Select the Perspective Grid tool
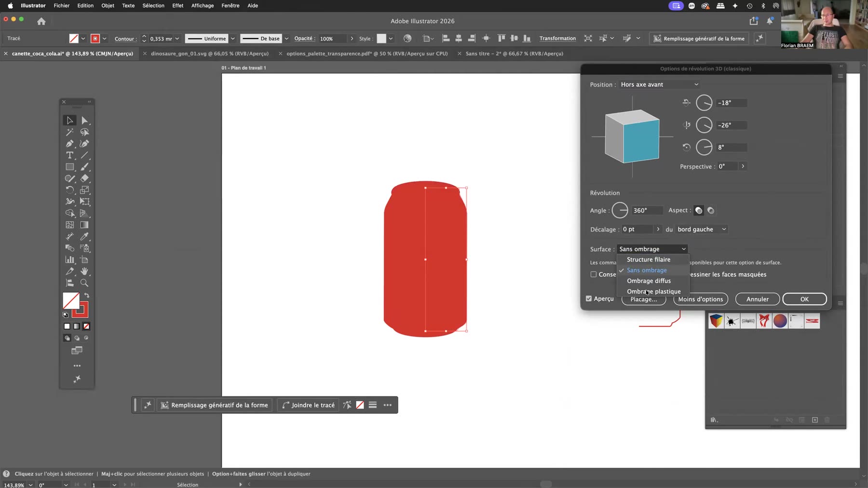 (x=85, y=213)
